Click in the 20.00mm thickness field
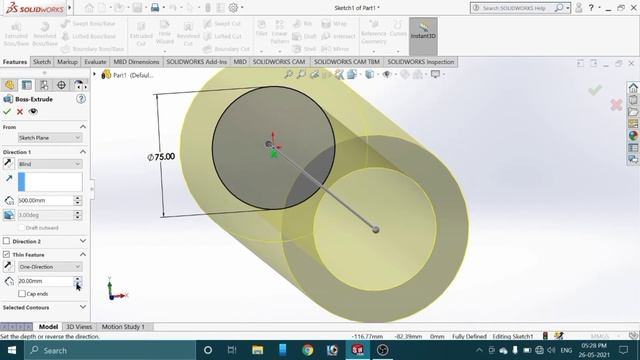The width and height of the screenshot is (640, 360). [x=46, y=281]
